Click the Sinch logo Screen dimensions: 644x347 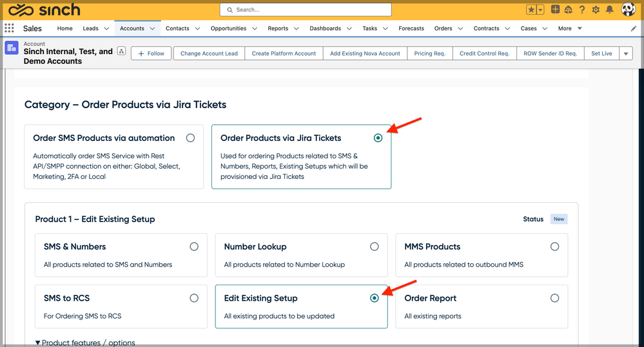coord(44,10)
